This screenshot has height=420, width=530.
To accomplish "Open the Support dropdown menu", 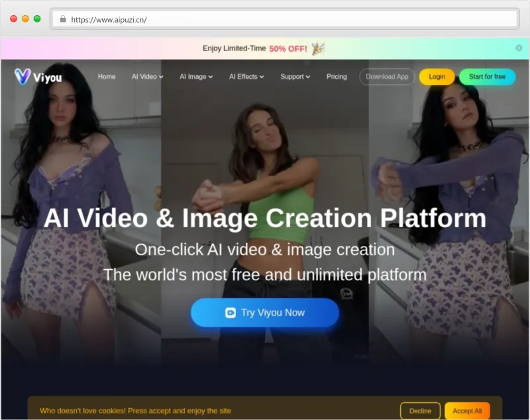I will tap(295, 77).
